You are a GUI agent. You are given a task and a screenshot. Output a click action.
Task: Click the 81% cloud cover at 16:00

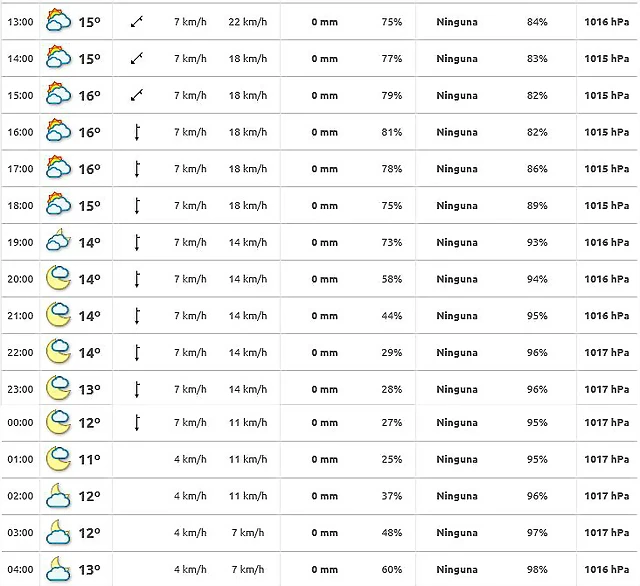pyautogui.click(x=391, y=132)
